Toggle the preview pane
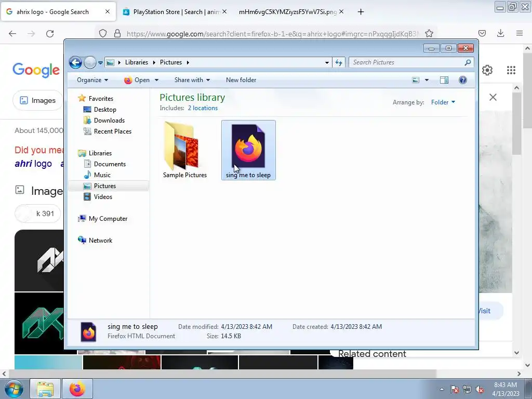The image size is (532, 399). pyautogui.click(x=444, y=80)
